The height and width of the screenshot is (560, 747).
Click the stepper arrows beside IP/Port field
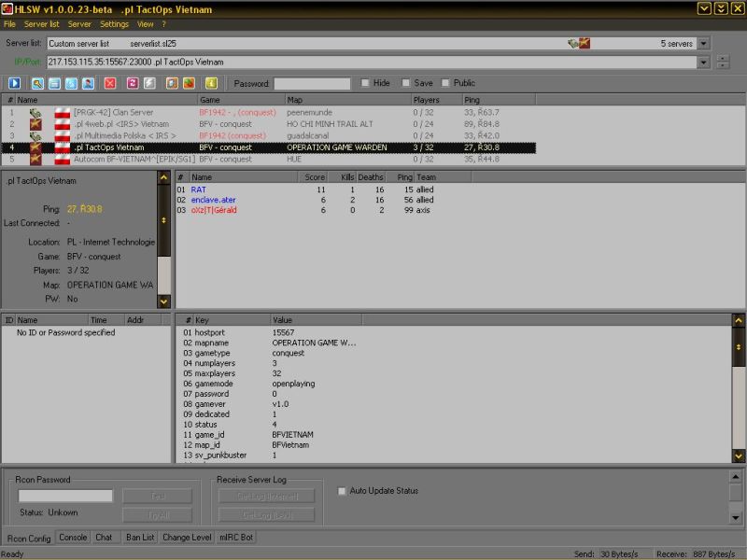723,62
